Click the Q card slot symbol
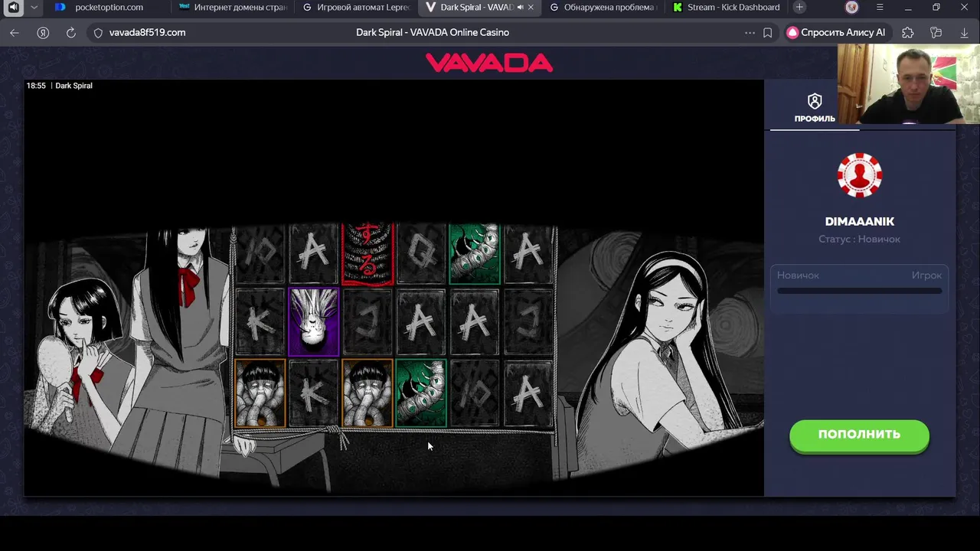This screenshot has width=980, height=551. point(421,254)
